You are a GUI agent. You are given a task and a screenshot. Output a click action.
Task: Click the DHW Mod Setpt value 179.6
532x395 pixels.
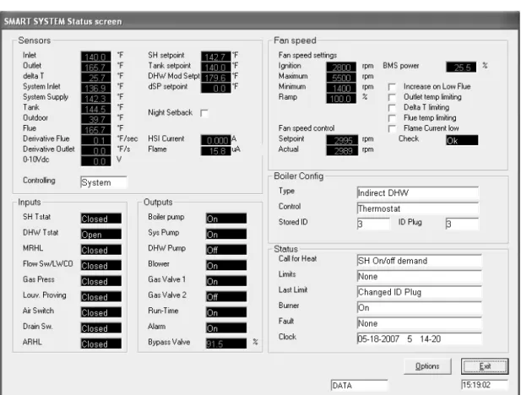(216, 78)
